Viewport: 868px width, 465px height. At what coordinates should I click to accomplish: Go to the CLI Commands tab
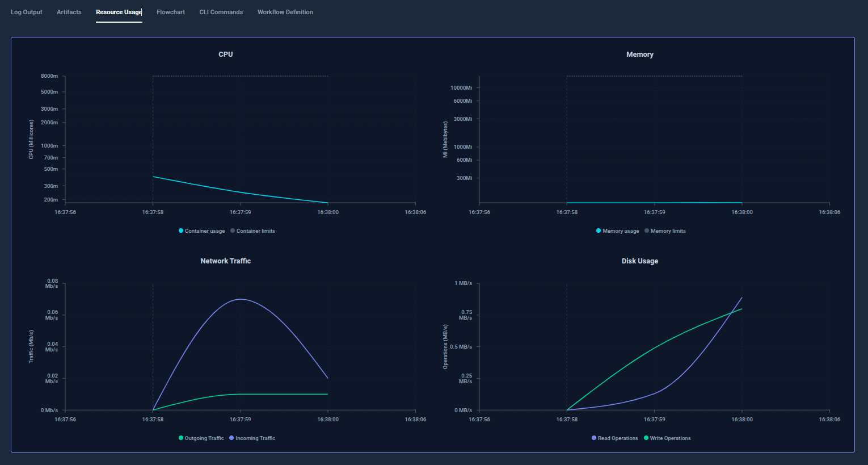pyautogui.click(x=221, y=12)
